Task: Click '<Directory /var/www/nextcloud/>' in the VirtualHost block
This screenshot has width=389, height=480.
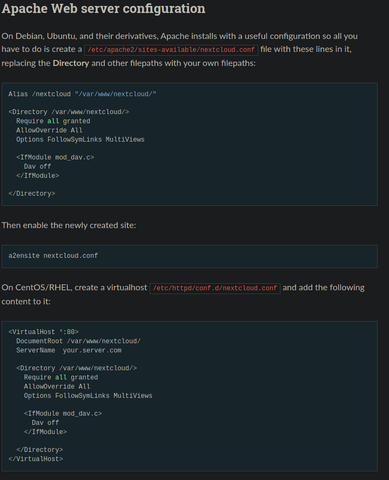Action: point(76,368)
